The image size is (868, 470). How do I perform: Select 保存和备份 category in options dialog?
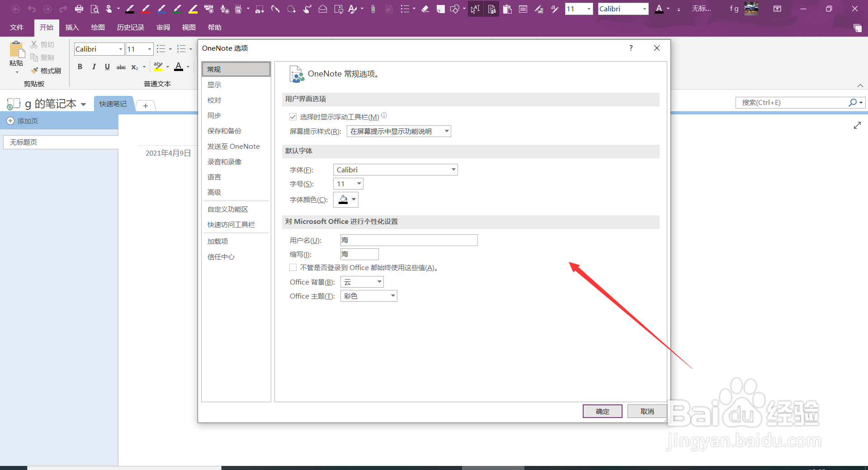[236, 131]
